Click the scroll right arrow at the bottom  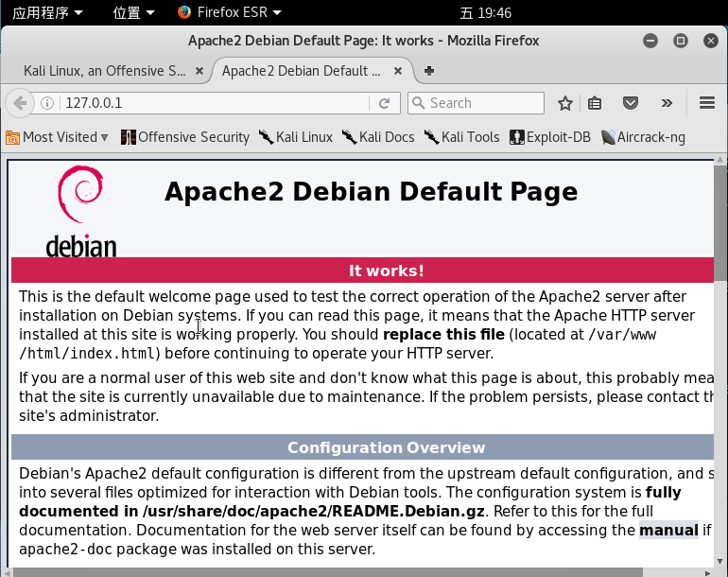point(708,573)
